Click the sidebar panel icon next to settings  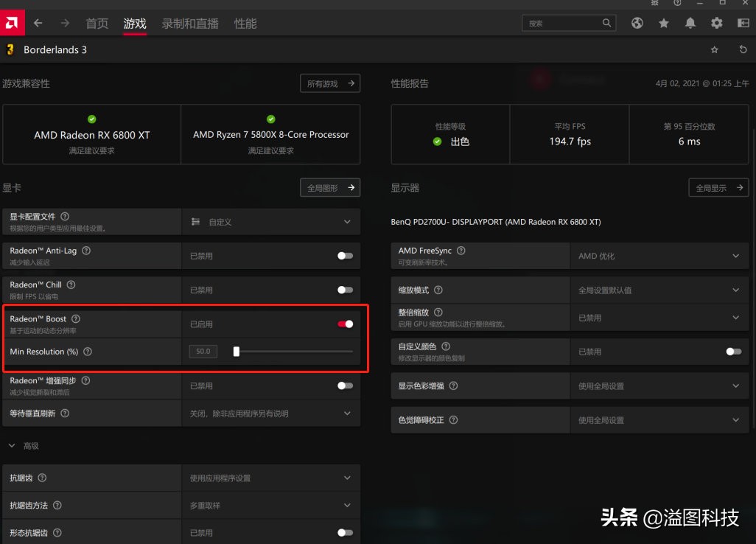(x=743, y=23)
